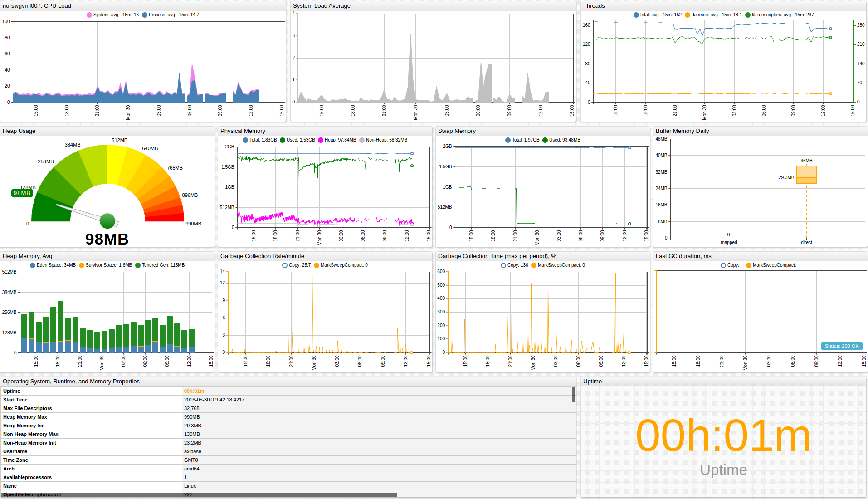The height and width of the screenshot is (499, 868).
Task: Click the Uptime panel title
Action: pos(592,382)
